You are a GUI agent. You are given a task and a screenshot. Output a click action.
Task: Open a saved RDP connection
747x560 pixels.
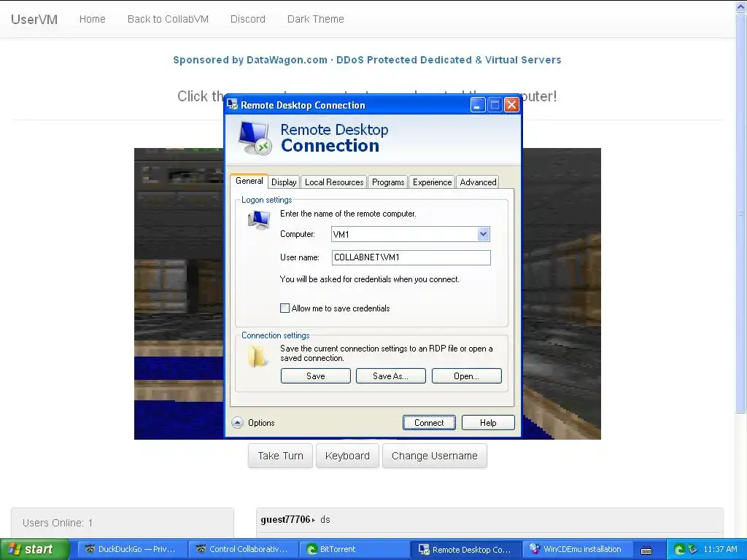click(x=466, y=376)
